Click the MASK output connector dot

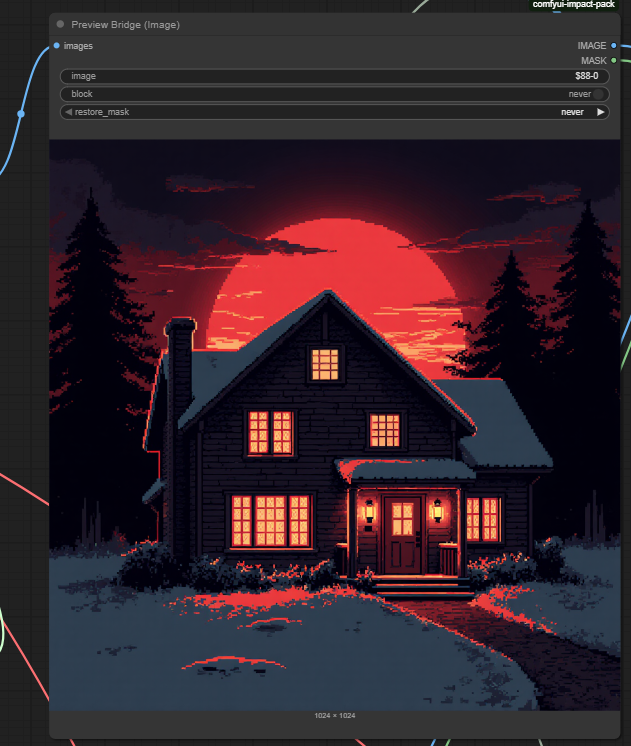coord(613,60)
